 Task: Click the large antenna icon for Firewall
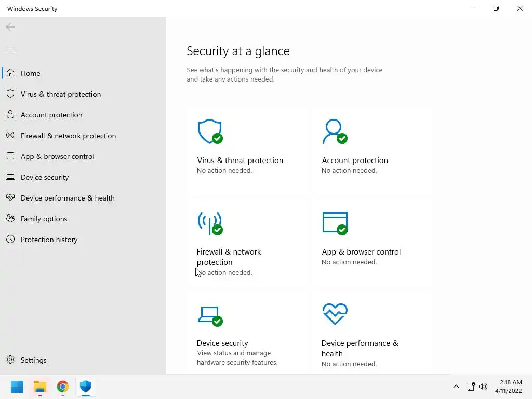point(210,223)
